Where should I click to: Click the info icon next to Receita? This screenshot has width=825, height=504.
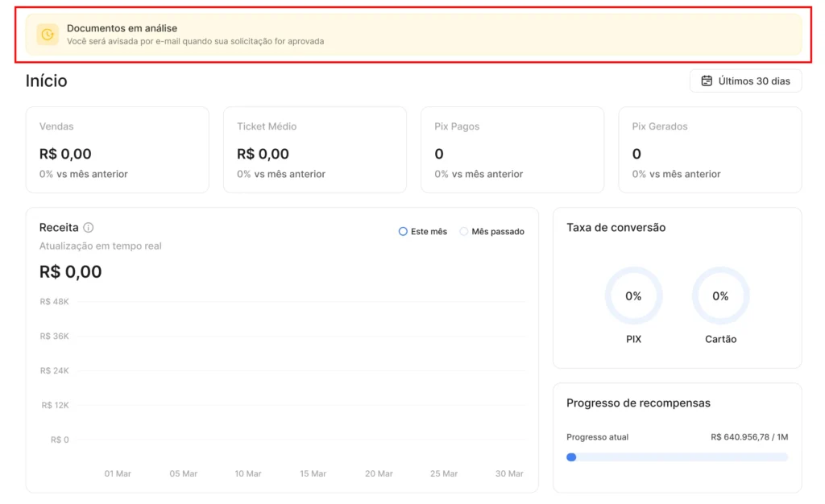tap(89, 228)
